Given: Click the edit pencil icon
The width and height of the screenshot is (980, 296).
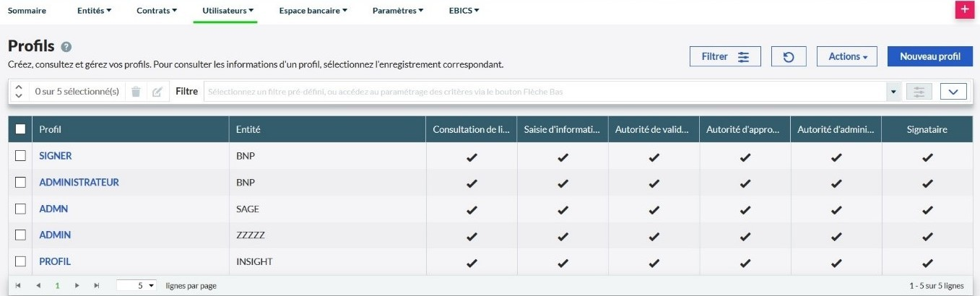Looking at the screenshot, I should tap(157, 92).
